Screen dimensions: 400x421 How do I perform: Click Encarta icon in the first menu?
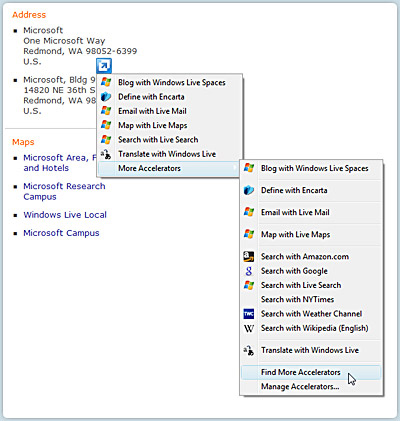tap(106, 97)
